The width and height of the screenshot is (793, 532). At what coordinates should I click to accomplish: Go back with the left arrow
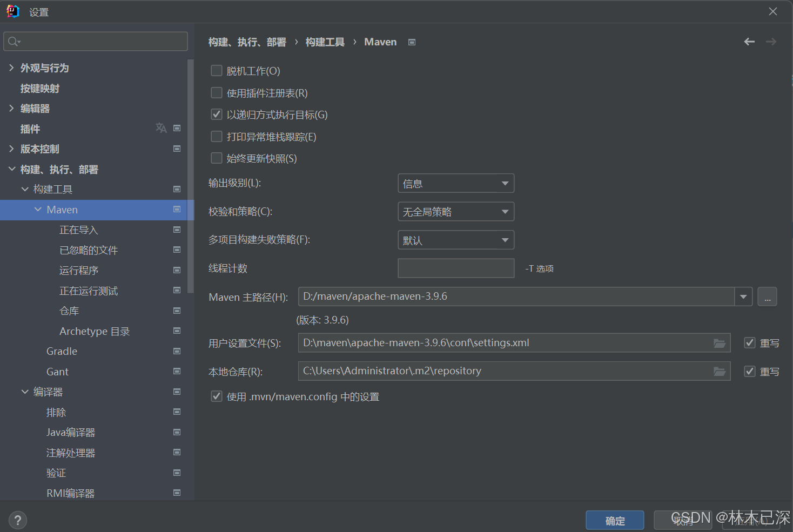tap(749, 42)
